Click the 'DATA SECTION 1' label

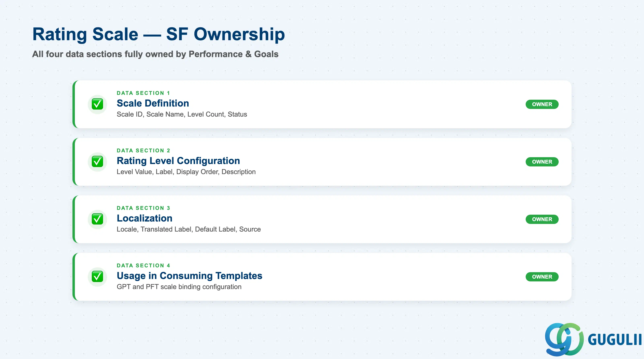tap(143, 93)
